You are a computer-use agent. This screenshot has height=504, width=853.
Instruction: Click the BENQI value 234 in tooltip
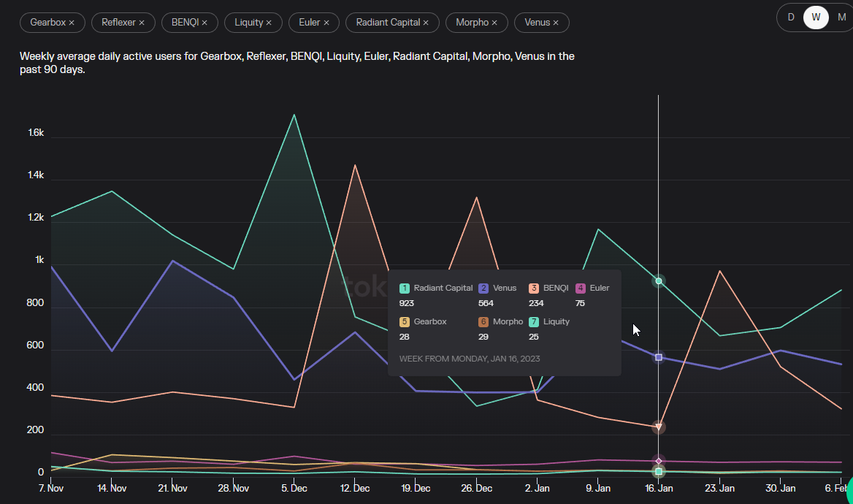536,303
